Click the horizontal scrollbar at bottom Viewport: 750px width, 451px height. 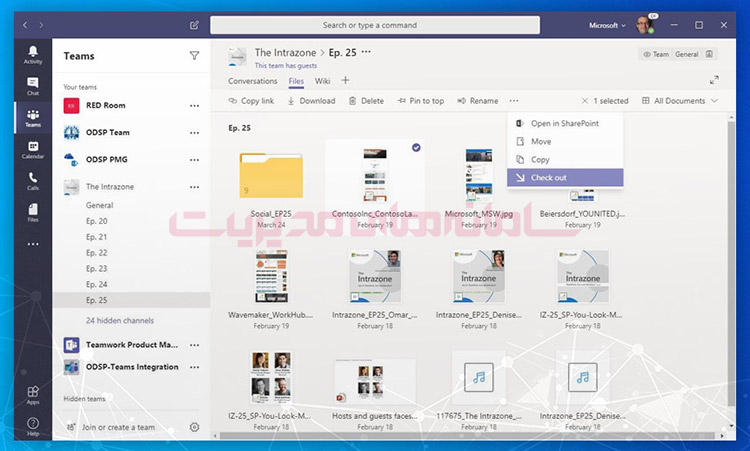coord(469,436)
